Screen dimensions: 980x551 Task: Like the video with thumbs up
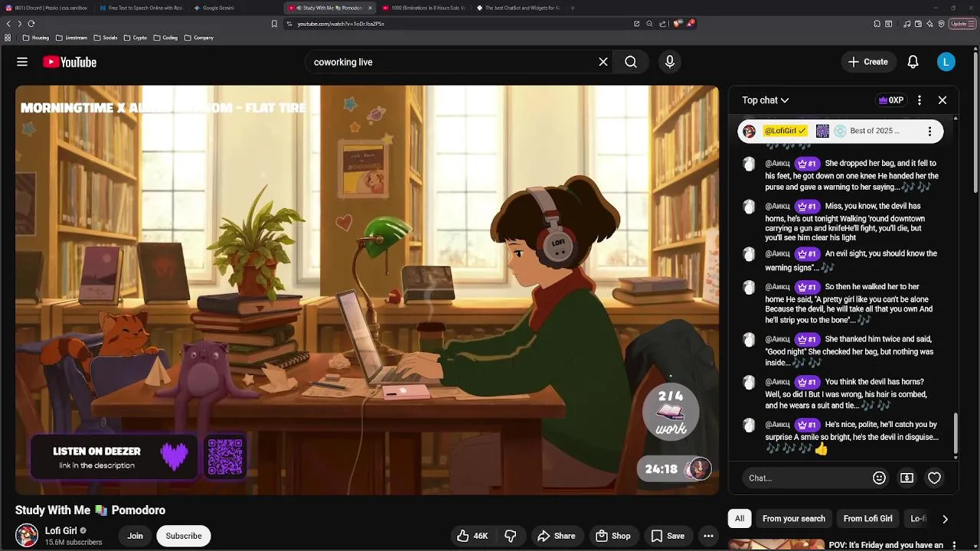click(x=472, y=536)
